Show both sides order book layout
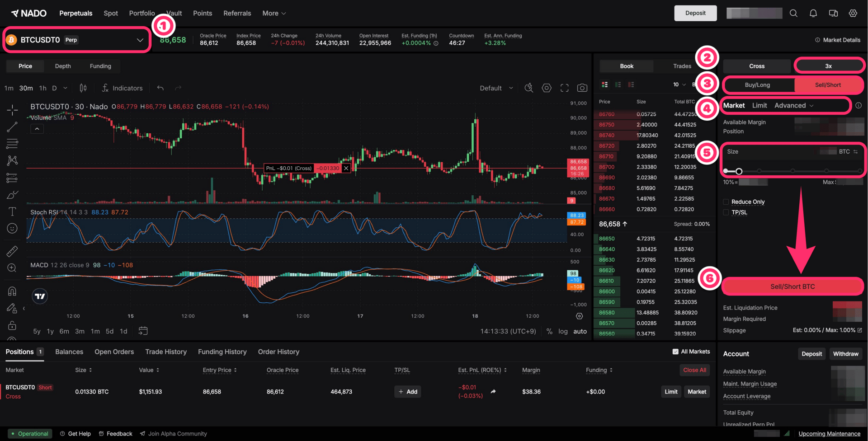868x441 pixels. coord(605,84)
